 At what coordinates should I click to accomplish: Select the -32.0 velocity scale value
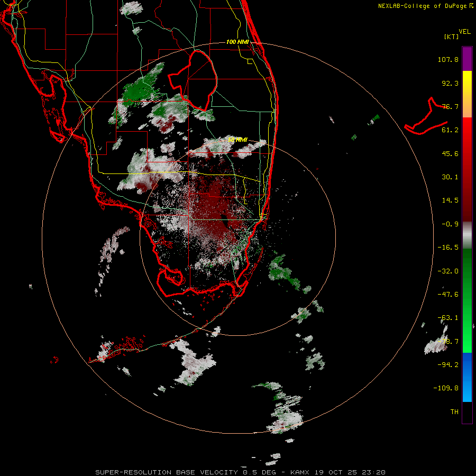click(448, 271)
